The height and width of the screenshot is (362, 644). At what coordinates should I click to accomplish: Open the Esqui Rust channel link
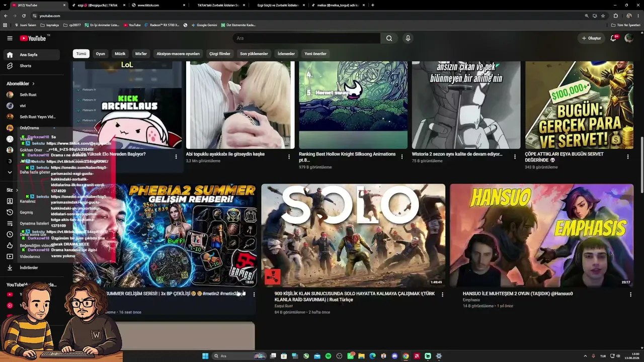click(283, 306)
